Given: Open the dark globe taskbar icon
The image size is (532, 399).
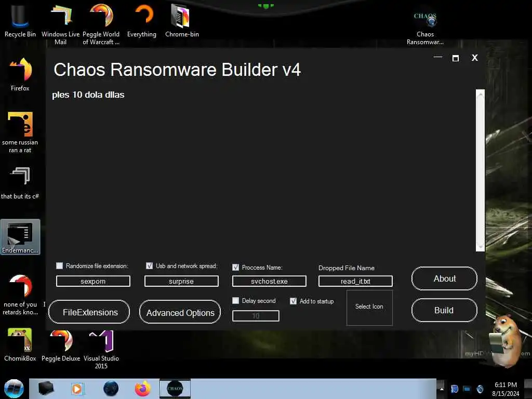Looking at the screenshot, I should pos(111,389).
